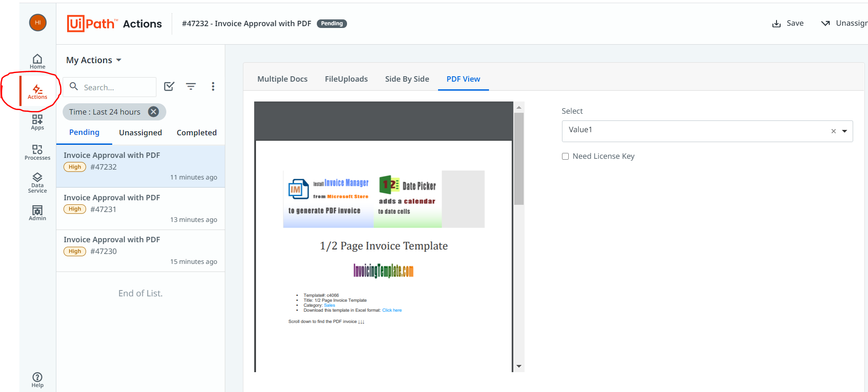
Task: Open the three-dot more options menu
Action: (x=213, y=87)
